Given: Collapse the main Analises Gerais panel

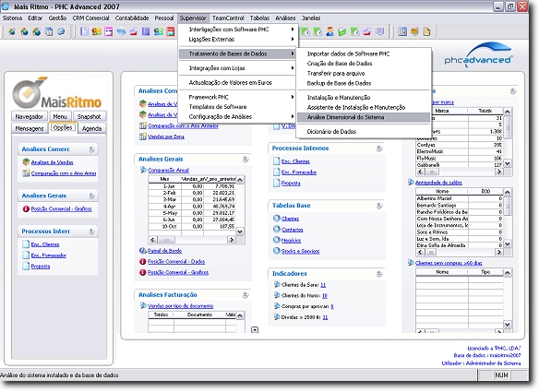Looking at the screenshot, I should point(246,159).
